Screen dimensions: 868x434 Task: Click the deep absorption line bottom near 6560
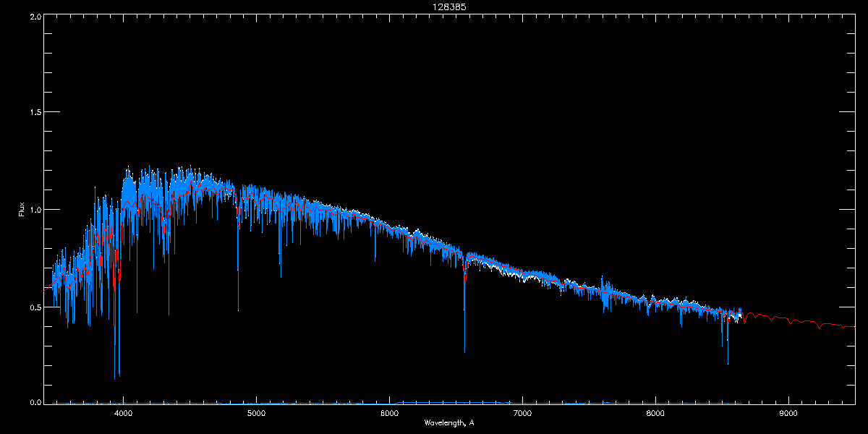click(464, 352)
